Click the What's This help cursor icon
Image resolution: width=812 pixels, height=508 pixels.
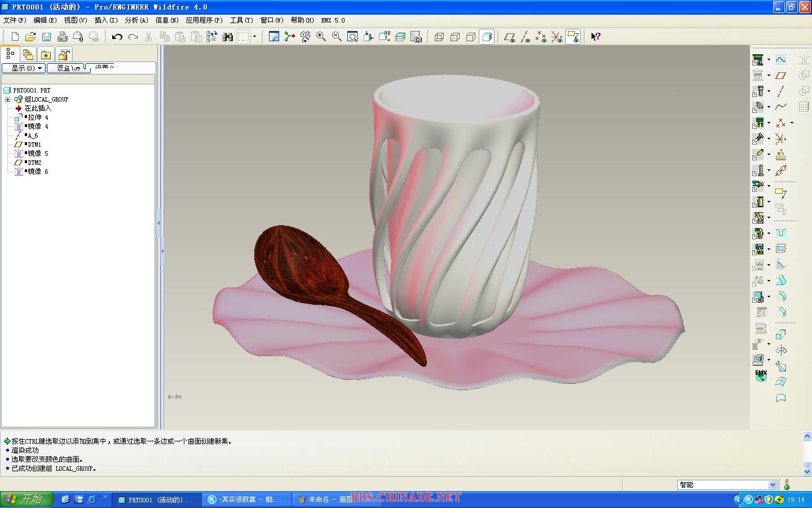tap(595, 37)
